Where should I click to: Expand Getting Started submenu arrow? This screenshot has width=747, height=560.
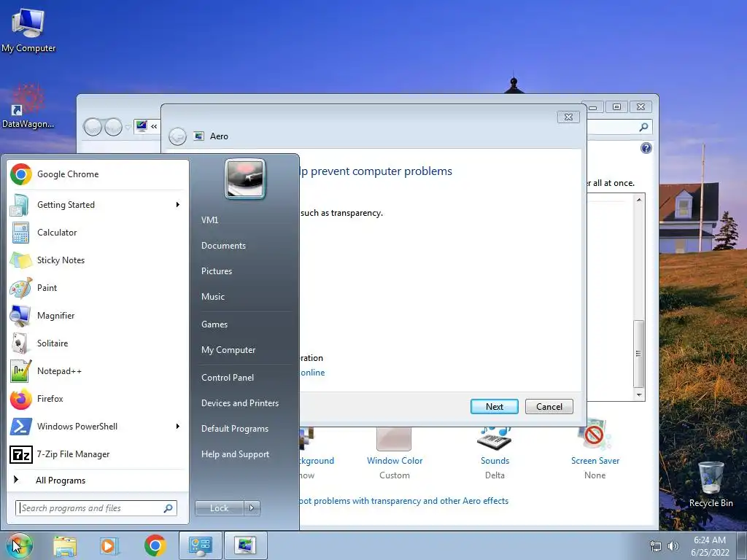(x=177, y=205)
